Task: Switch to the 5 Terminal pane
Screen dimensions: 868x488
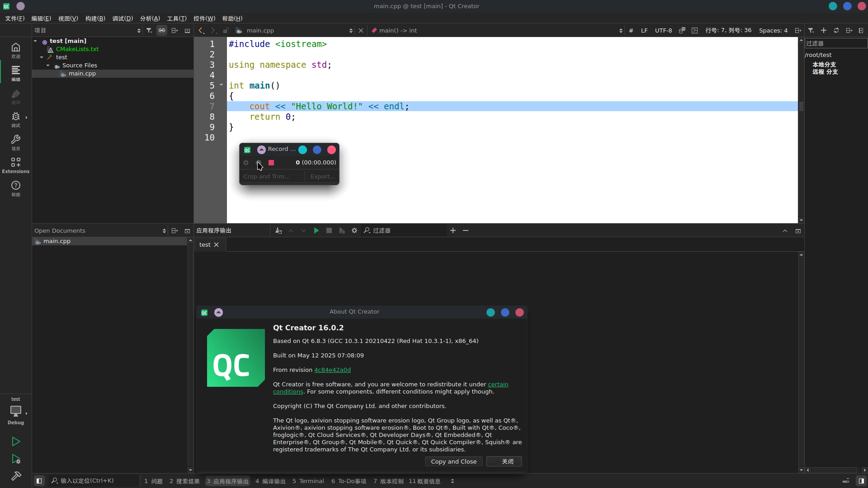Action: pyautogui.click(x=308, y=481)
